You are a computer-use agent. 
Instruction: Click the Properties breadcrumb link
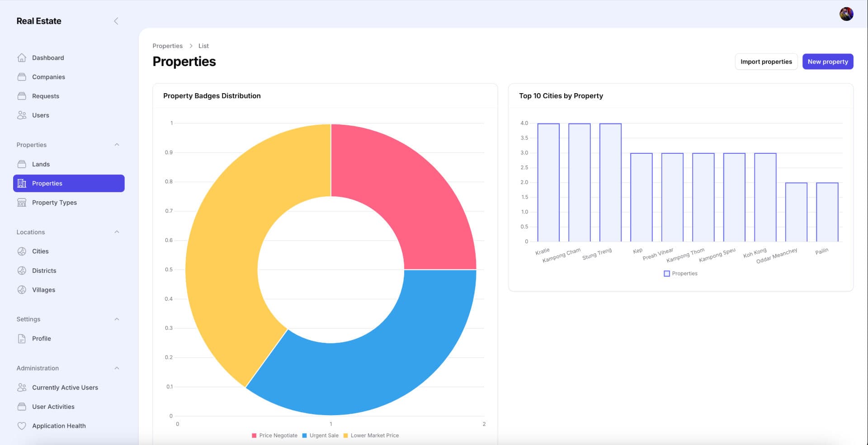pos(168,46)
